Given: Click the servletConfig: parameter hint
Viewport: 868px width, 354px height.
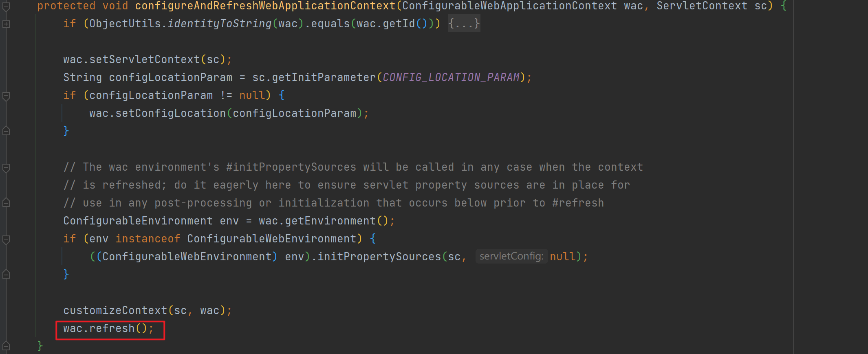Looking at the screenshot, I should (511, 256).
